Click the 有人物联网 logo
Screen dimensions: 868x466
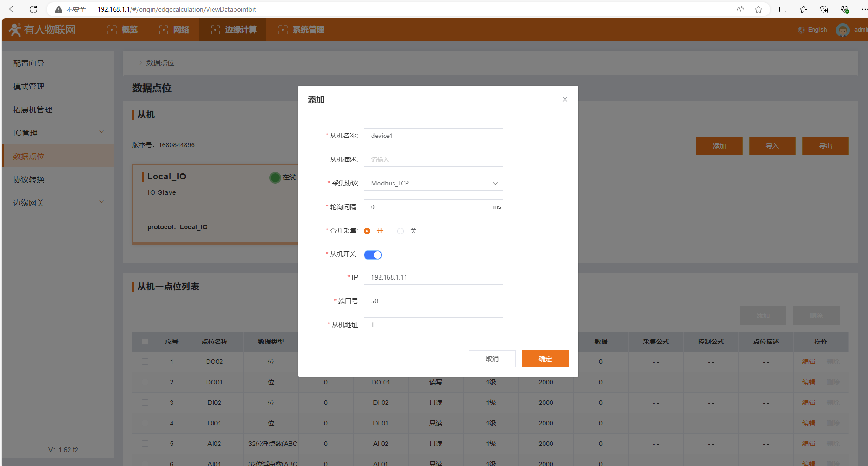[x=42, y=30]
